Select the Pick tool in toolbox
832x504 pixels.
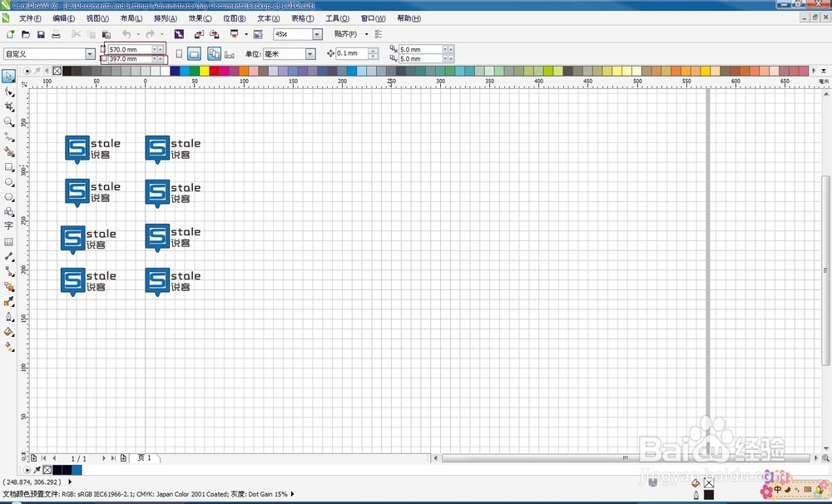(x=8, y=77)
